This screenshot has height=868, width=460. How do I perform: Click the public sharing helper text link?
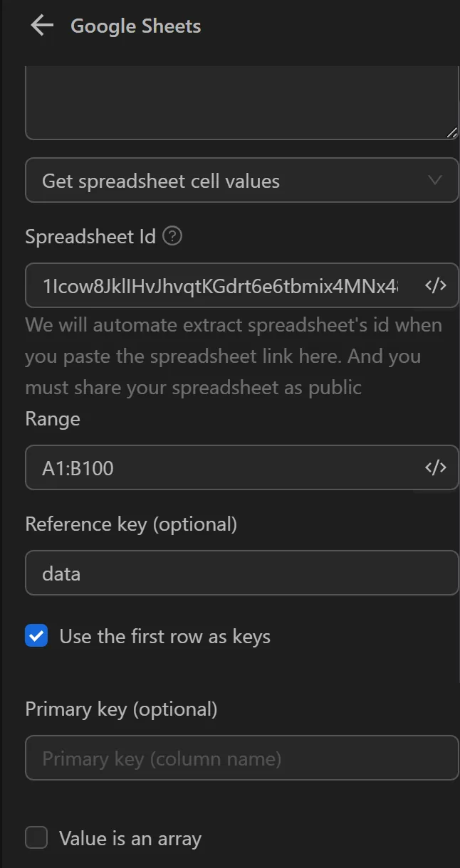pos(234,356)
